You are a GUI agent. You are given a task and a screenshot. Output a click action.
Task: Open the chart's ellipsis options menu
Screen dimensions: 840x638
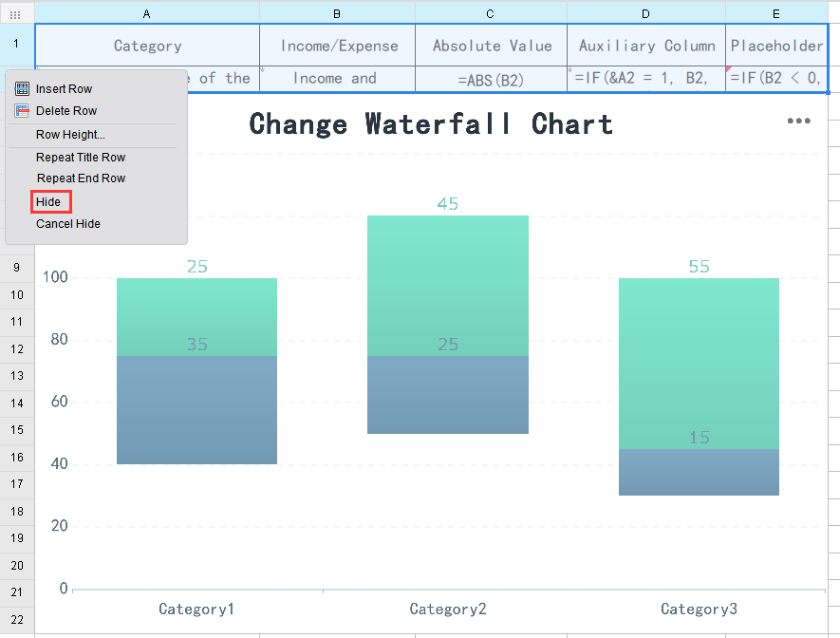[798, 121]
